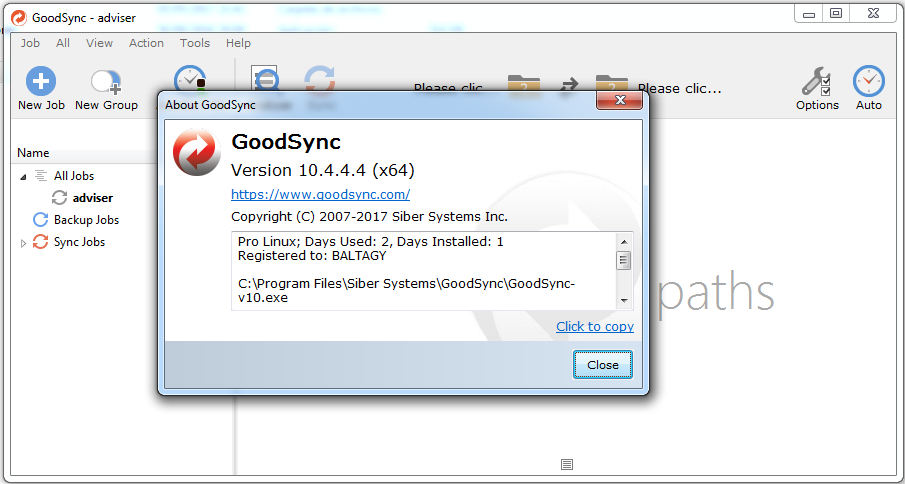Click the adviser job sync icon
Viewport: 905px width, 484px height.
tap(59, 198)
